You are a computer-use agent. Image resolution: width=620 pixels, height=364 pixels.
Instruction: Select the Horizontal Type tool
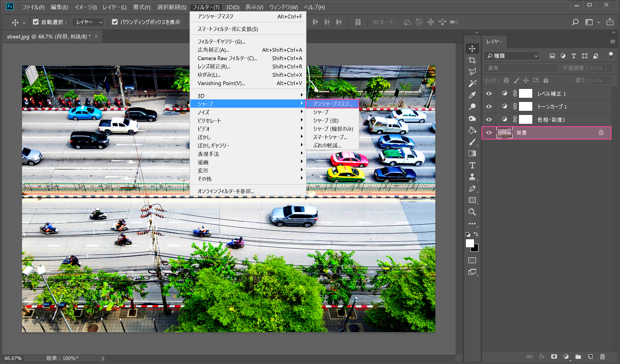(472, 165)
